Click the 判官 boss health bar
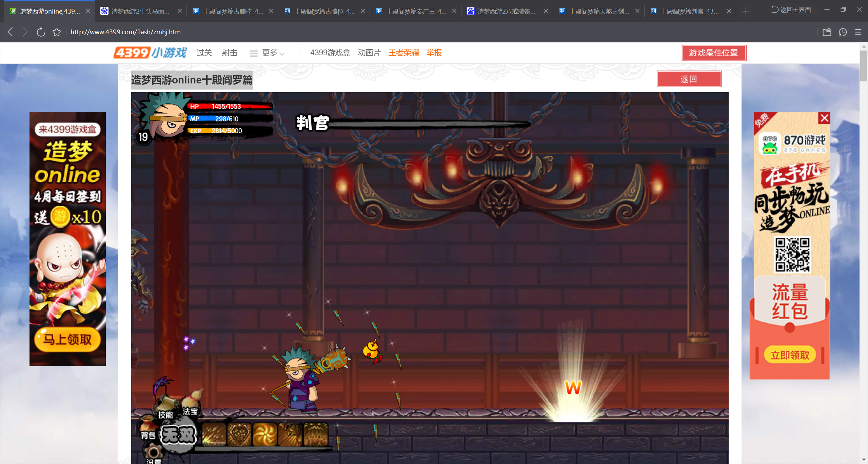 (x=430, y=124)
